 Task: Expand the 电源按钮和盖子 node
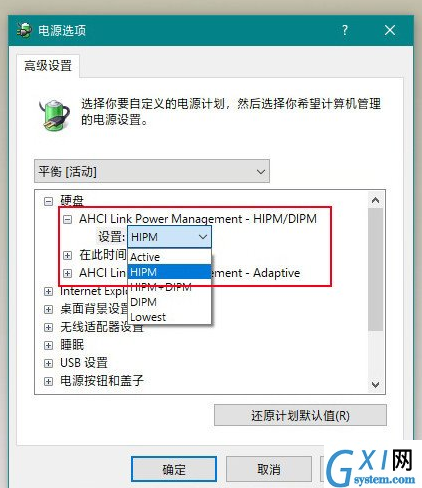point(48,381)
